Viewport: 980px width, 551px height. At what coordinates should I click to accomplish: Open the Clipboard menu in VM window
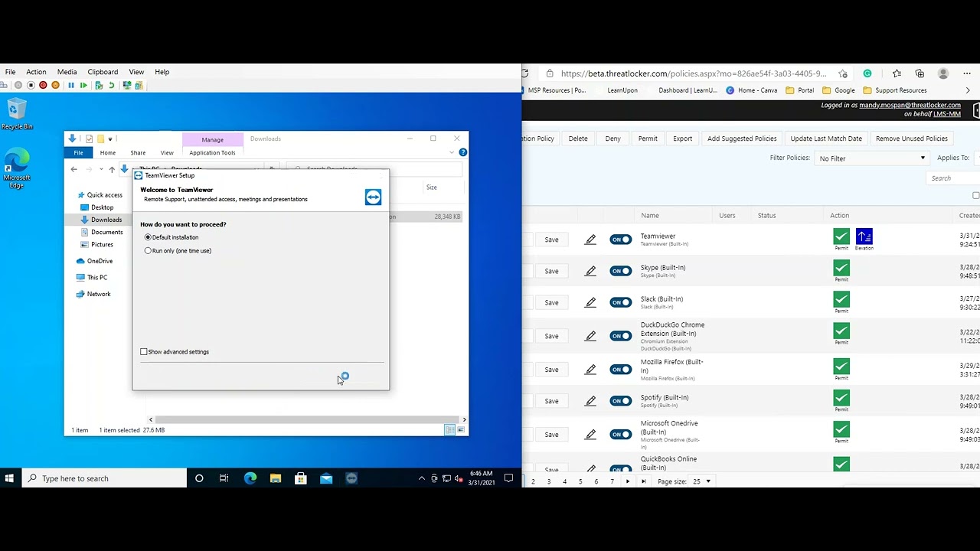pyautogui.click(x=103, y=72)
